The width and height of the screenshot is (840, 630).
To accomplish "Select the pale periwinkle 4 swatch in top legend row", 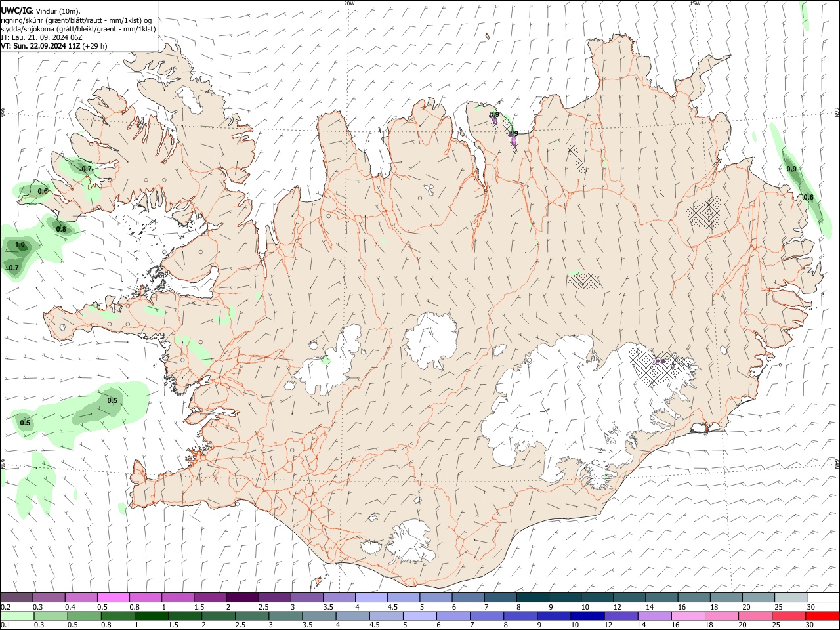I will [371, 597].
